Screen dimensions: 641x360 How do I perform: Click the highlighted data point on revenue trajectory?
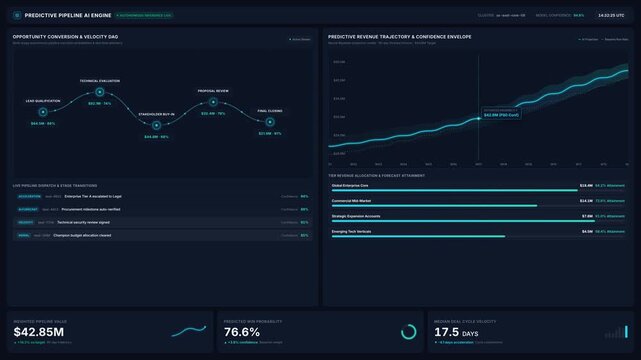pos(479,119)
